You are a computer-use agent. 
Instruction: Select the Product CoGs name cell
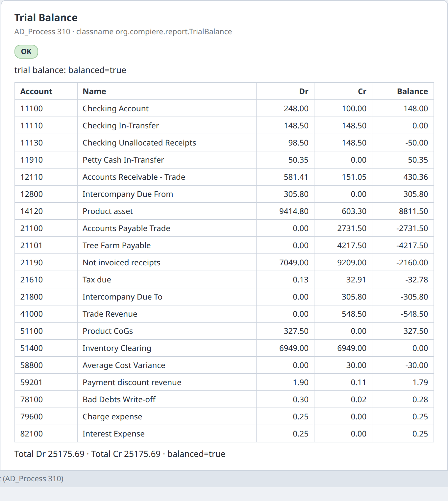tap(167, 331)
